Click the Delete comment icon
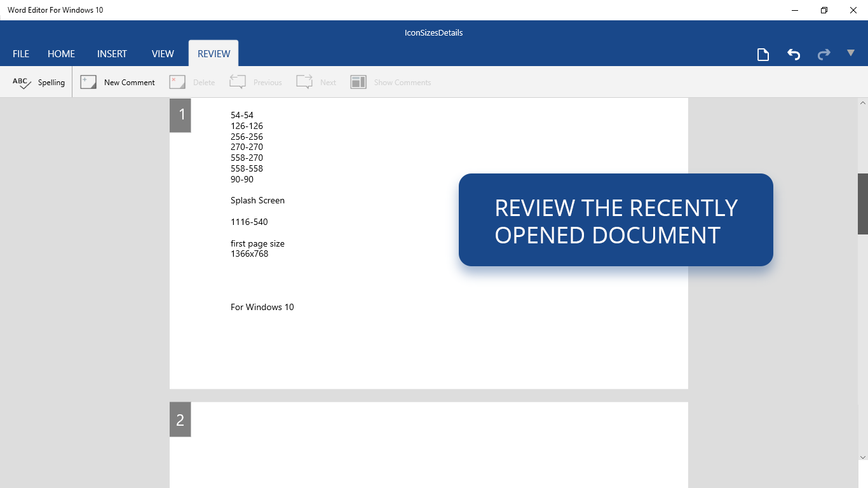Image resolution: width=868 pixels, height=488 pixels. (x=177, y=82)
